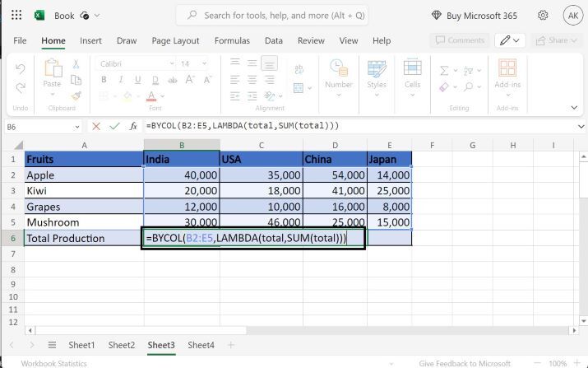This screenshot has width=588, height=368.
Task: Click the Share button
Action: [x=556, y=40]
